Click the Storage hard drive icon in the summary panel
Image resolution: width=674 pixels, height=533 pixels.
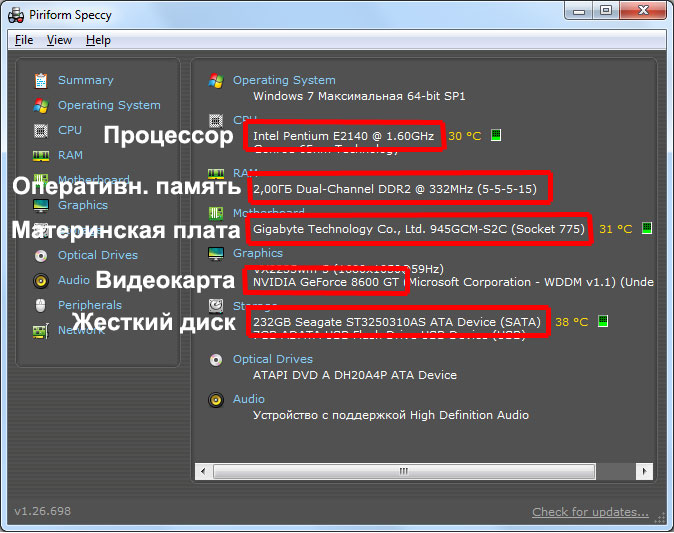pyautogui.click(x=216, y=306)
